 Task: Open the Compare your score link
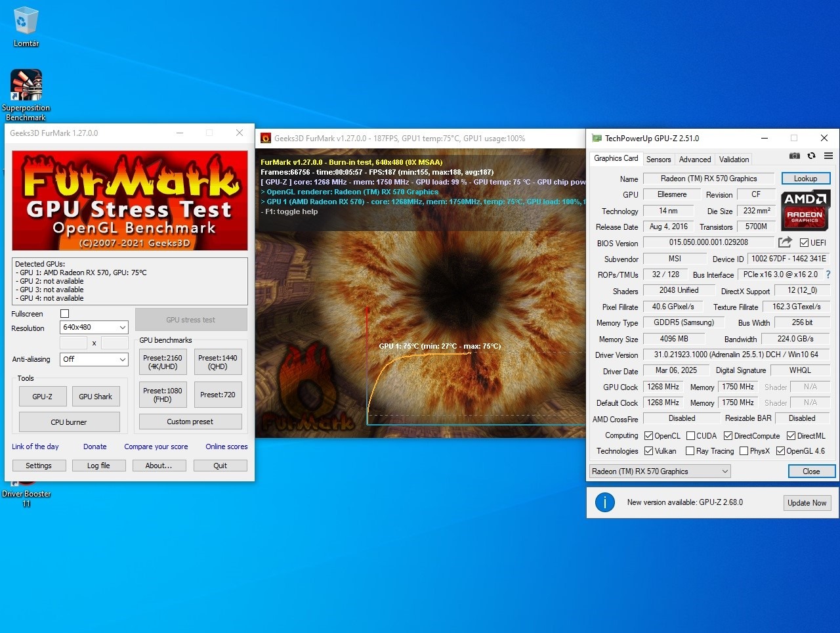point(156,447)
